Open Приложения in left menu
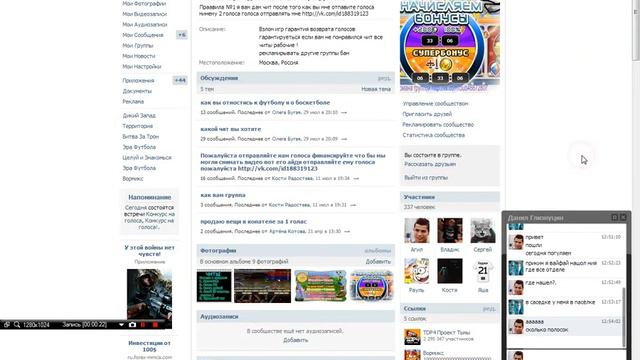Screen dimensions: 640x360 point(138,80)
